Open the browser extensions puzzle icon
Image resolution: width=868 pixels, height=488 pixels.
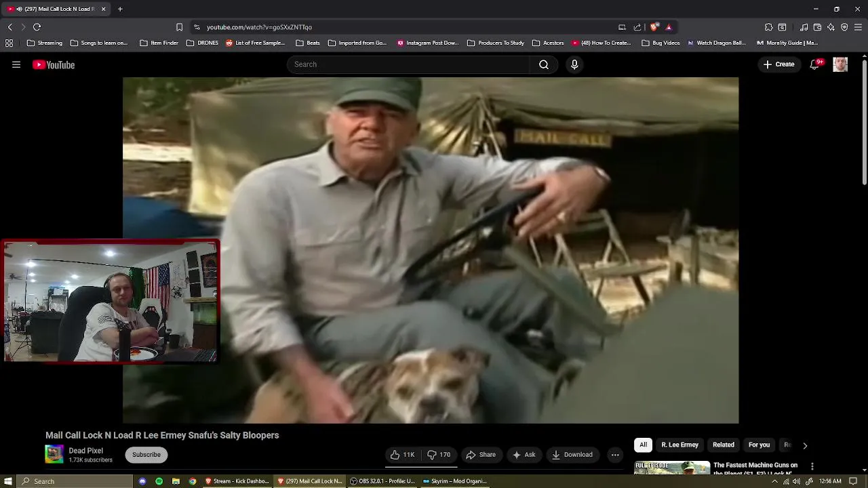click(768, 27)
